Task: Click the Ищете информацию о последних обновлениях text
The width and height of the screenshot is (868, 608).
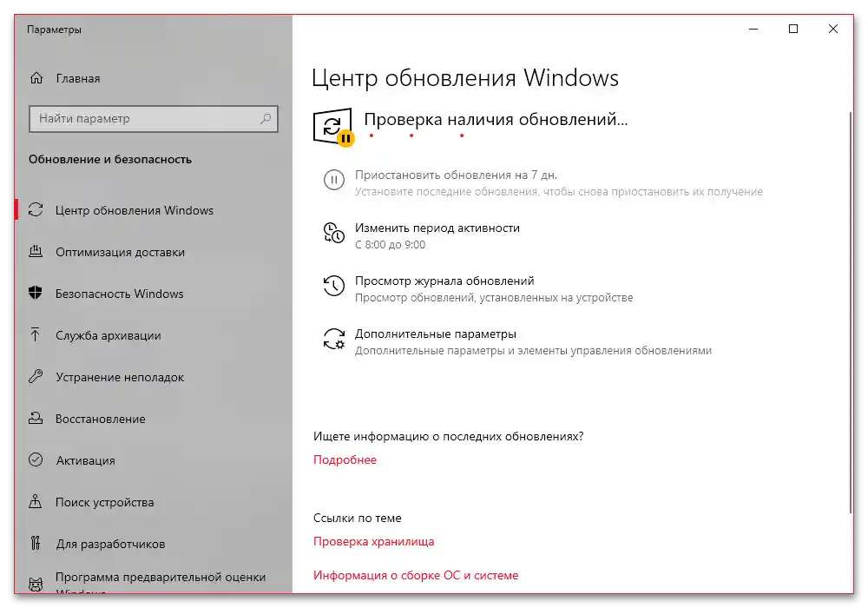Action: pos(449,436)
